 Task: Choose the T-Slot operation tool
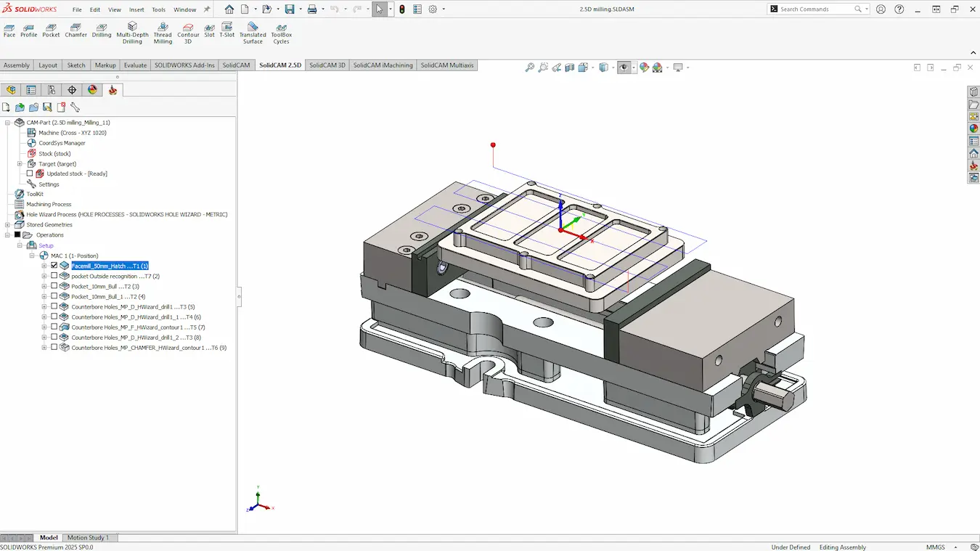coord(227,30)
